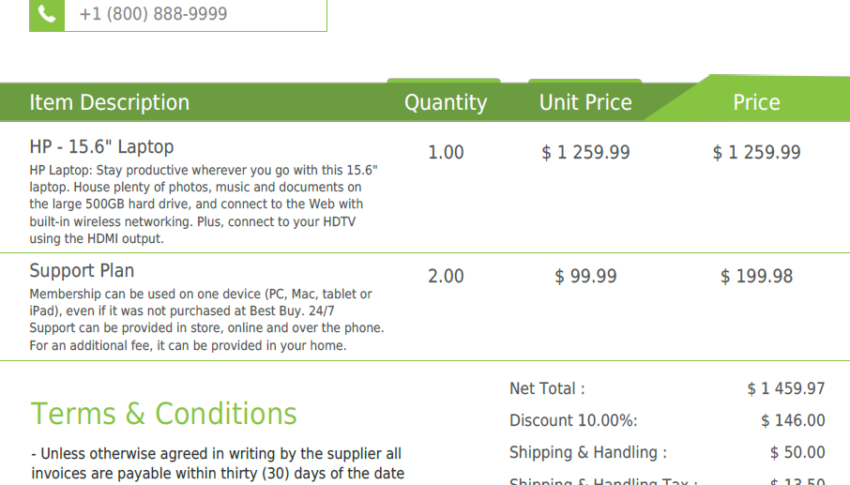Click the Net Total amount $ 1 459.97
The width and height of the screenshot is (850, 485).
point(786,389)
